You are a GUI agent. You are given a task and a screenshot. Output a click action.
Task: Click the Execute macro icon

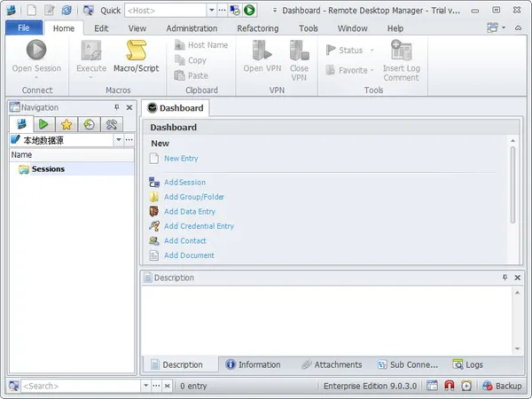pos(91,51)
